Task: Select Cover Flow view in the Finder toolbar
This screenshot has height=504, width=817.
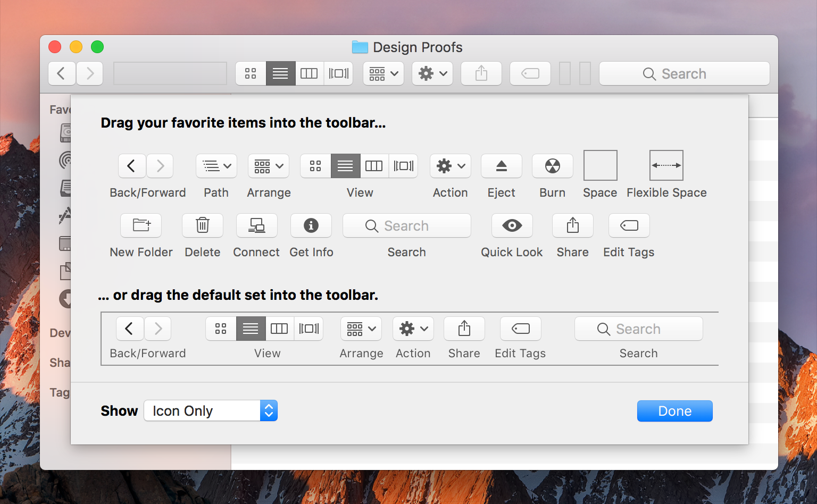Action: pos(339,73)
